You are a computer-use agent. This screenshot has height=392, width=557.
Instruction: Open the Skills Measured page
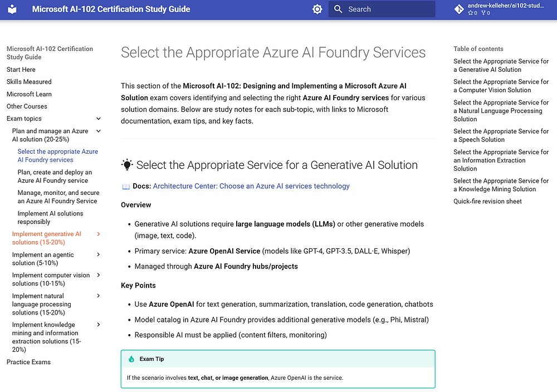click(28, 82)
